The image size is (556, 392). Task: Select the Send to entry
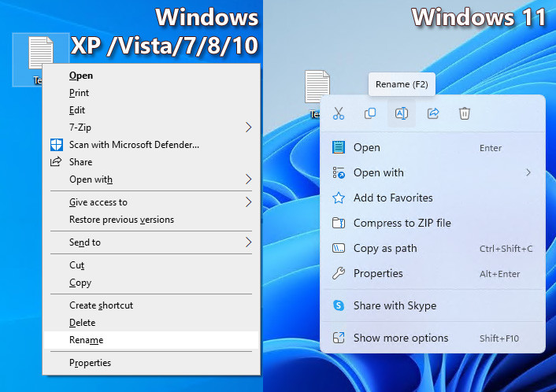point(151,242)
